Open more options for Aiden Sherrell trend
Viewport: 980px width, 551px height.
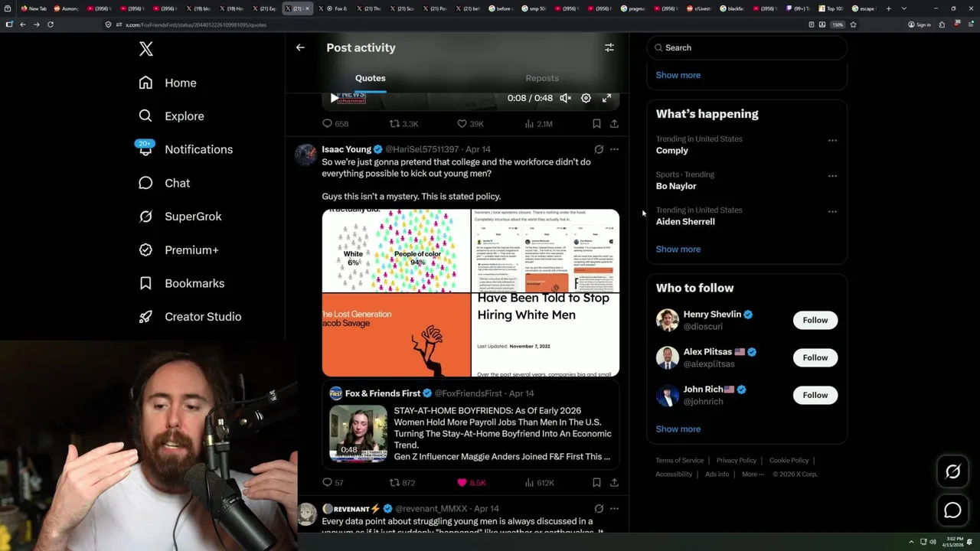[832, 211]
